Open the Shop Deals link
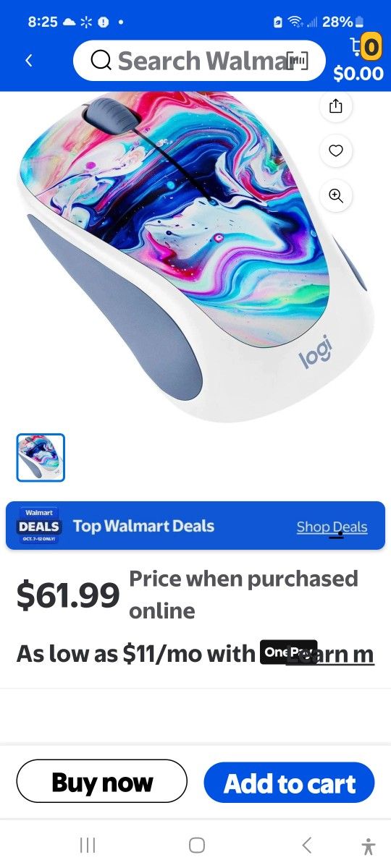Viewport: 391px width, 868px height. tap(332, 527)
